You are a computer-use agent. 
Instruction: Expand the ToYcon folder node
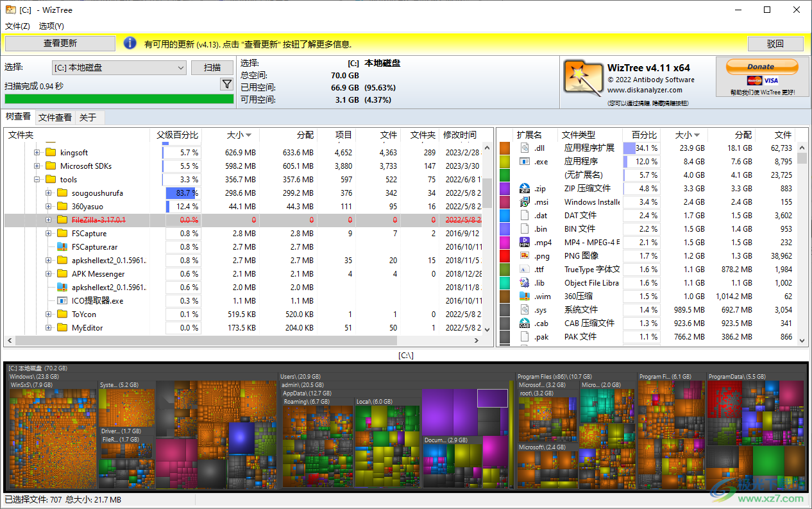tap(49, 314)
